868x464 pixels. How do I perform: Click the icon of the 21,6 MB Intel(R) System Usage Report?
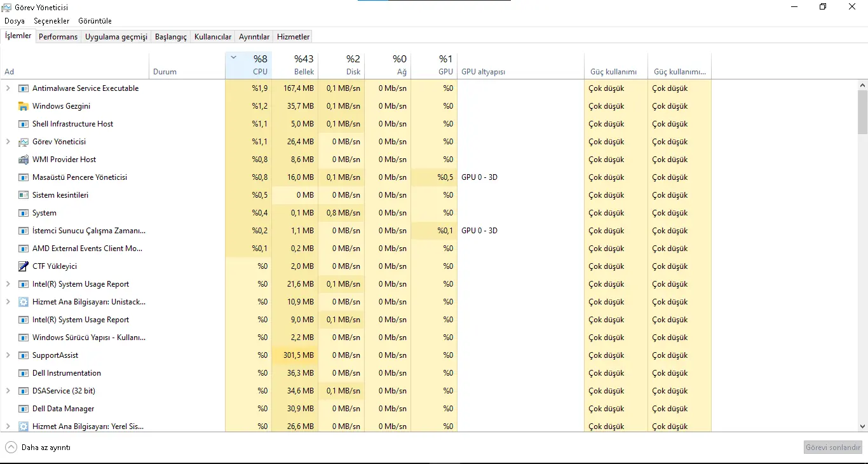(x=24, y=284)
